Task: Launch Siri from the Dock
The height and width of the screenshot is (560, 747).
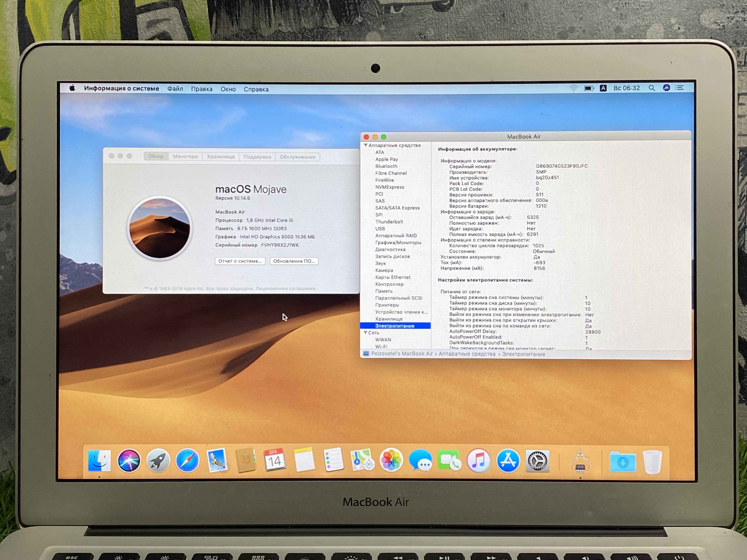Action: click(x=129, y=460)
